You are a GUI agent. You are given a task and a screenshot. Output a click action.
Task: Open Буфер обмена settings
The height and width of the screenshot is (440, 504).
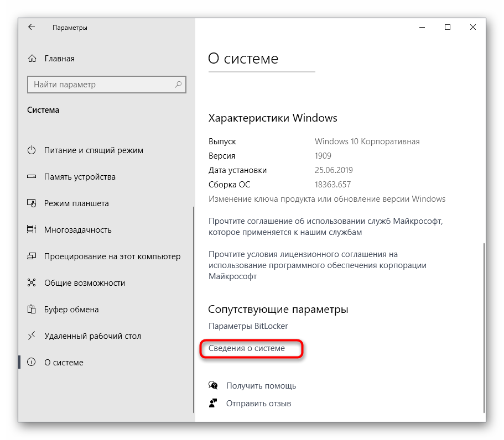(x=71, y=310)
